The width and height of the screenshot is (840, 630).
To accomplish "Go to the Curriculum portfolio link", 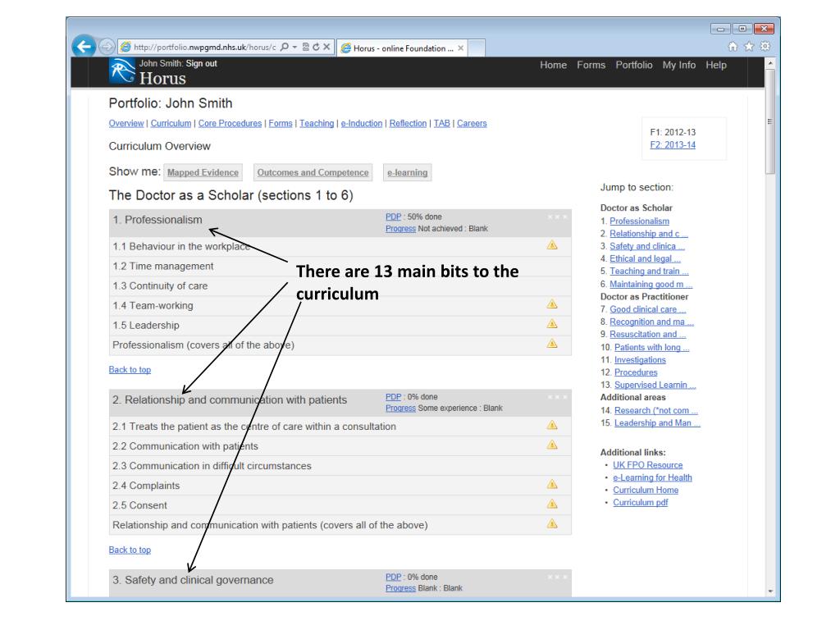I will (171, 123).
